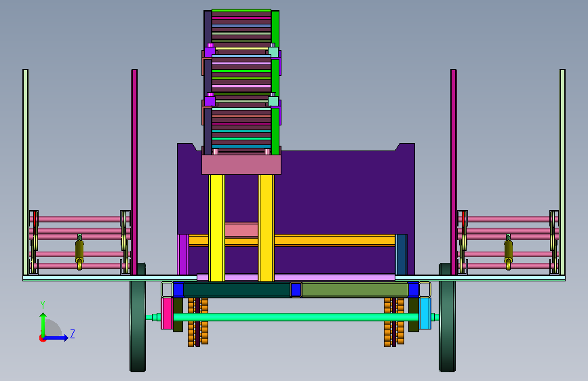Select the right yellow vertical column
The width and height of the screenshot is (588, 381).
266,228
